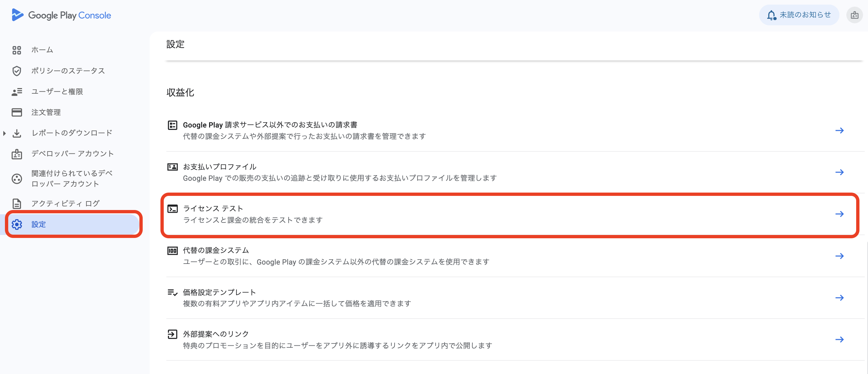Click the ライセンス テスト terminal icon
This screenshot has height=374, width=868.
click(173, 209)
